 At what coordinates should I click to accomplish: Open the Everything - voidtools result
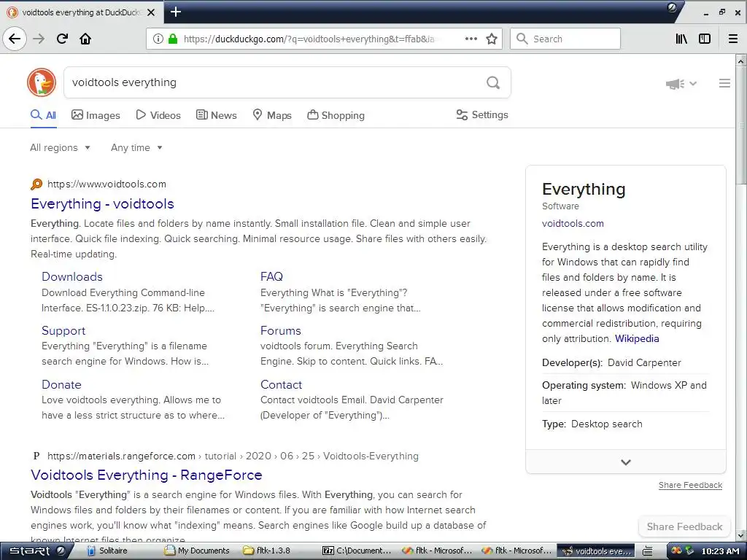[x=102, y=204]
